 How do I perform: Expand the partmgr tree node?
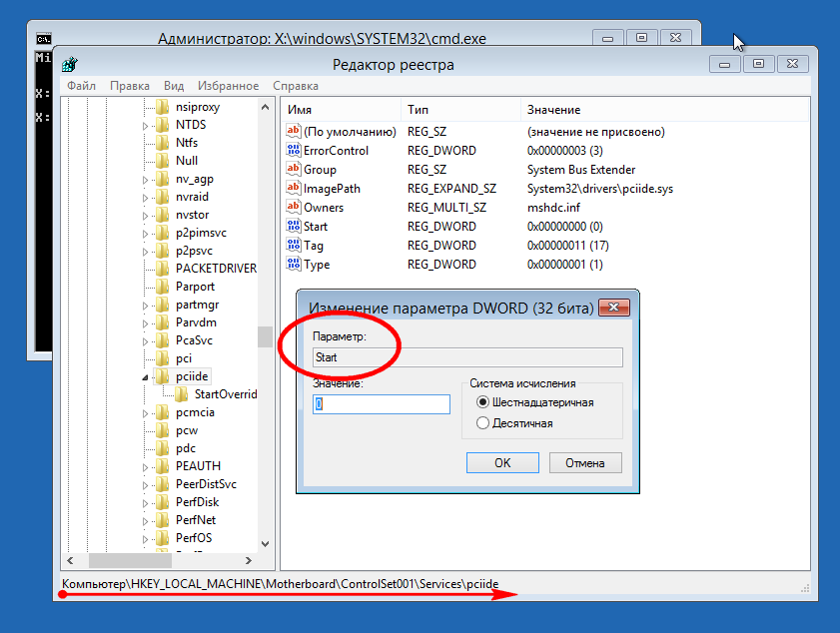[x=145, y=306]
